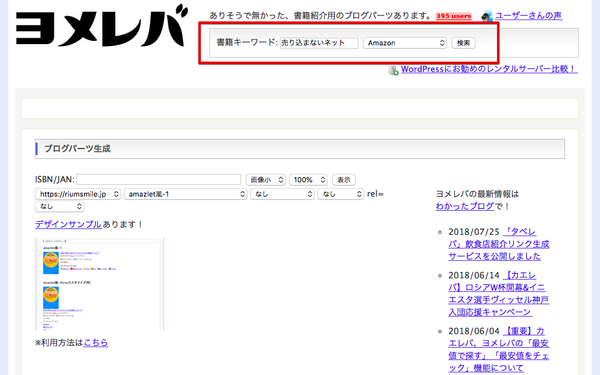
Task: Click the ヨメレバ logo
Action: pyautogui.click(x=102, y=26)
